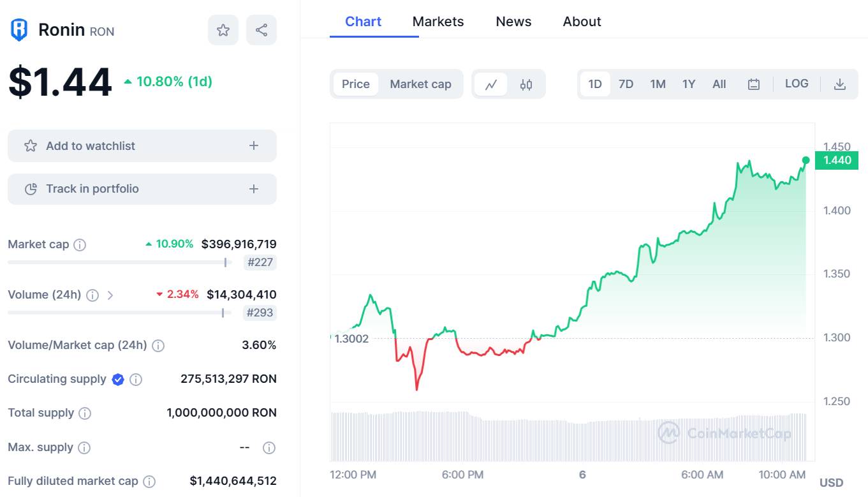
Task: Toggle LOG scale on chart
Action: (797, 84)
